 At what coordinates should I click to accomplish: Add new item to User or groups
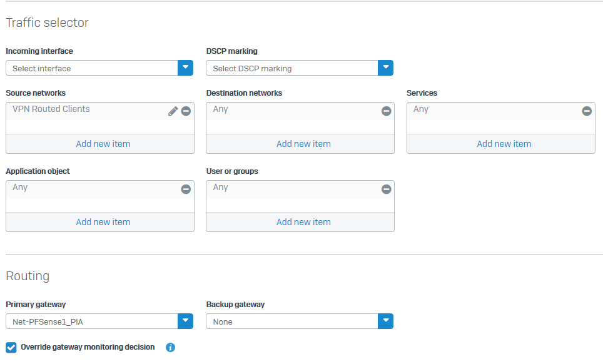coord(303,222)
